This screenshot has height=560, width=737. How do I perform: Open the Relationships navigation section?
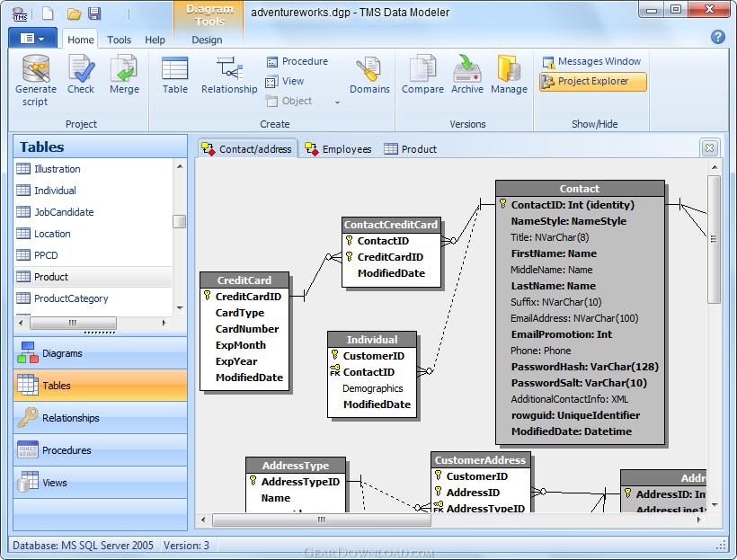(100, 418)
